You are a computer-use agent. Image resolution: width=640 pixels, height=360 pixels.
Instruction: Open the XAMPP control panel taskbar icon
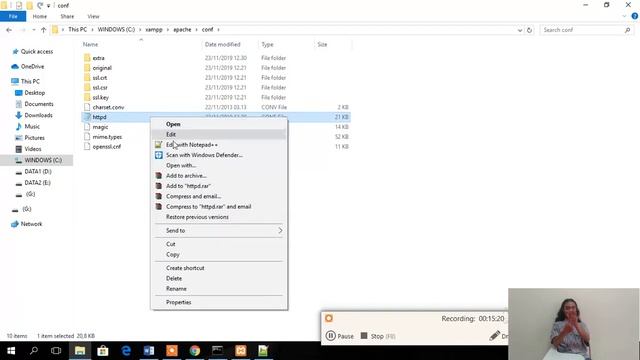[241, 351]
